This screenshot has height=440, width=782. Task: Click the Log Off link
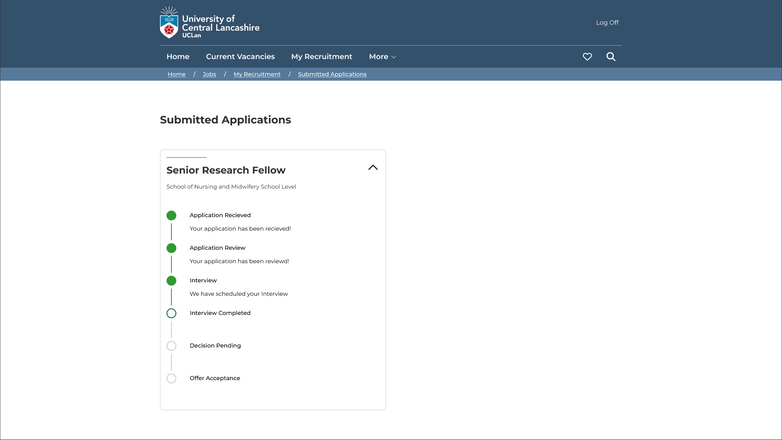(x=607, y=22)
